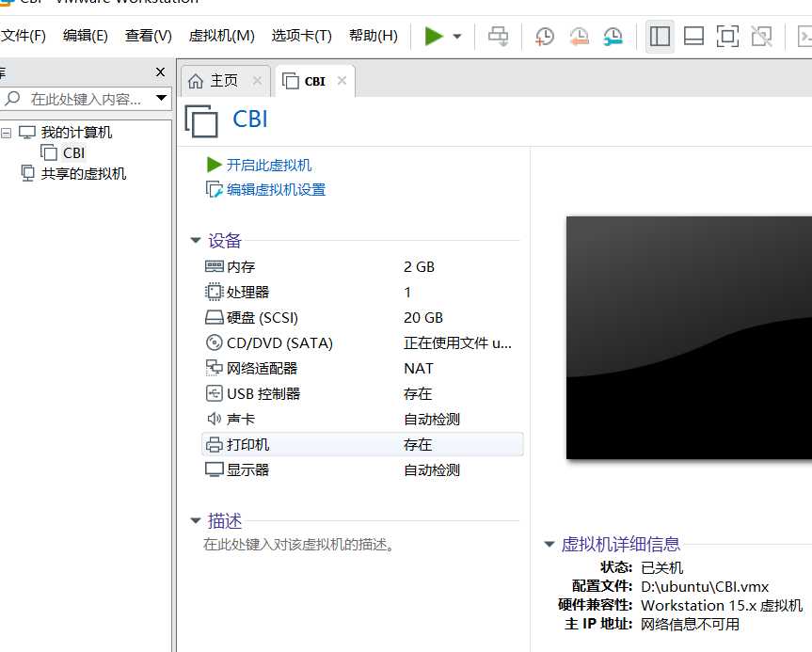The width and height of the screenshot is (812, 652).
Task: Collapse the 设备 section
Action: pos(196,240)
